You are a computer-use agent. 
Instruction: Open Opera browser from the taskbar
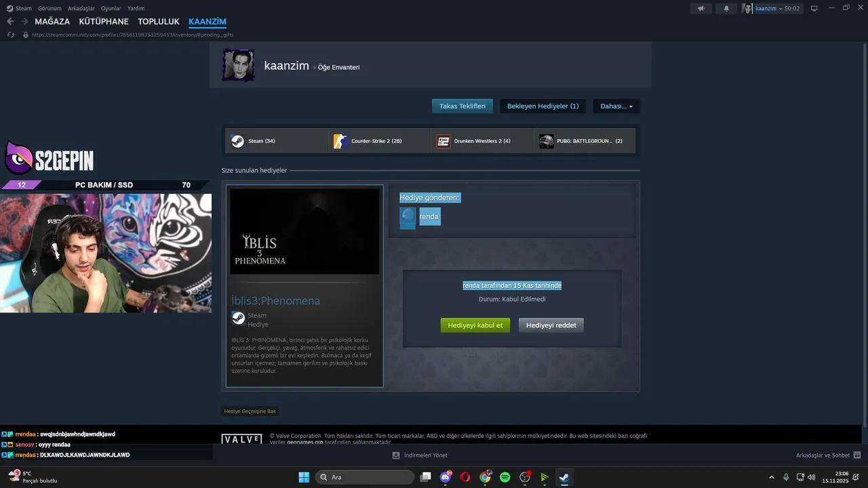click(x=465, y=477)
